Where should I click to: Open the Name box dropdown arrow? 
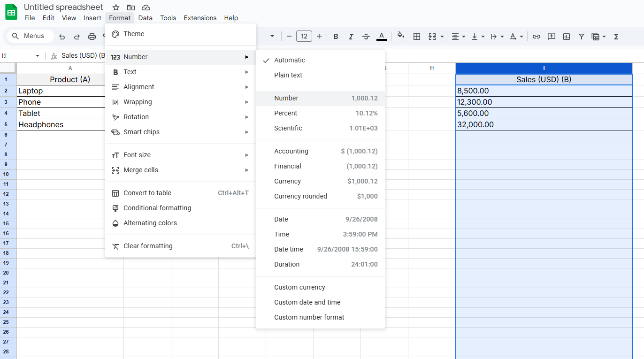38,56
